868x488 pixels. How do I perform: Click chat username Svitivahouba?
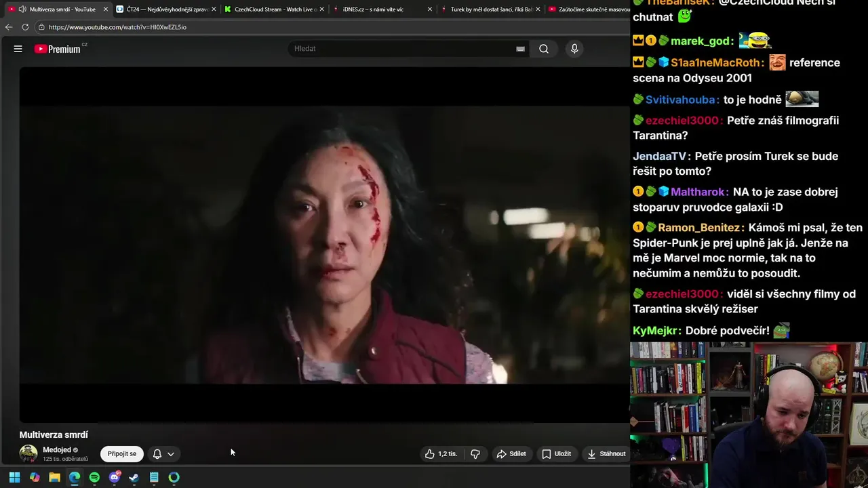(x=682, y=100)
